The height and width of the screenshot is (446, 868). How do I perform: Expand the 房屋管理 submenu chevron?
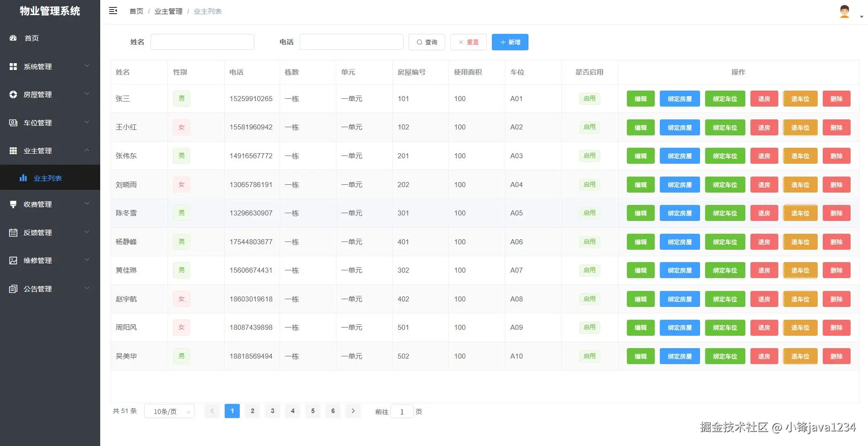click(x=87, y=94)
